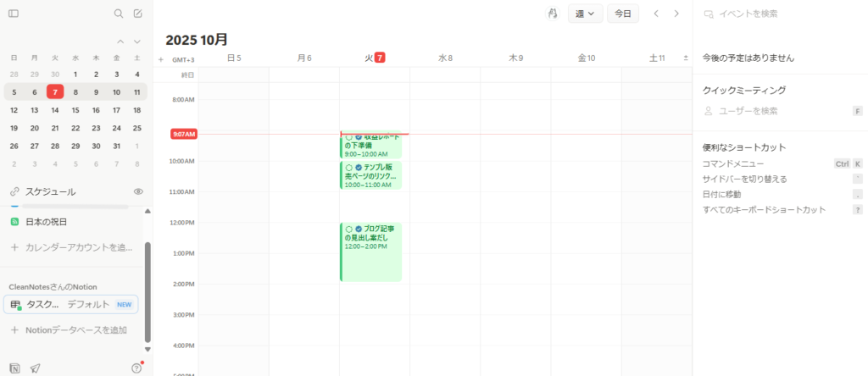Go to the next week with the right chevron
The height and width of the screenshot is (376, 868).
click(676, 14)
